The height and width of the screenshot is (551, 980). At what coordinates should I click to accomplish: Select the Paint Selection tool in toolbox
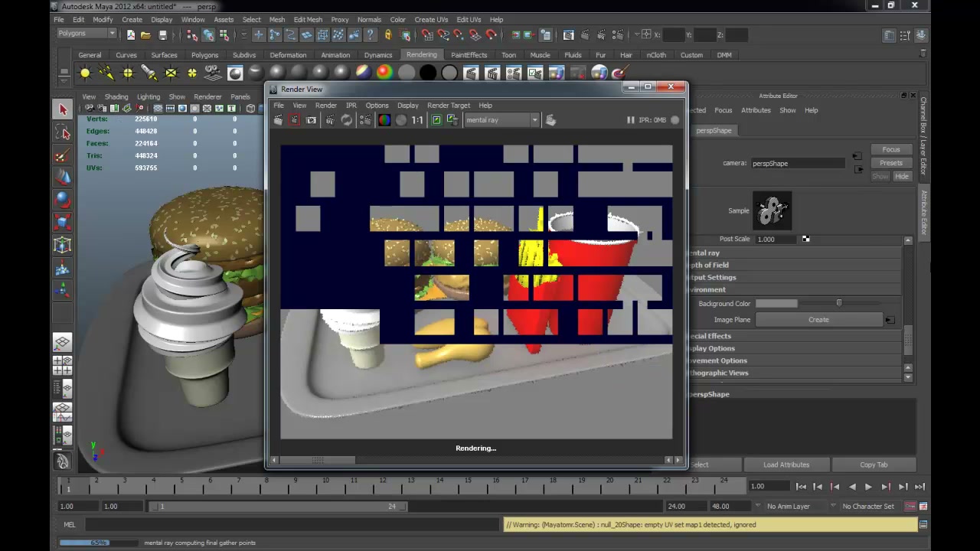coord(63,155)
